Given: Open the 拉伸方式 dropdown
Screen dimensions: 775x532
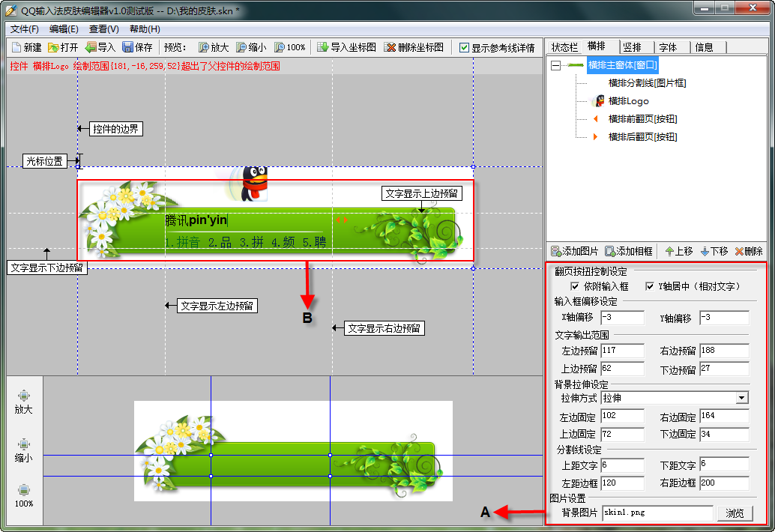Looking at the screenshot, I should 741,398.
